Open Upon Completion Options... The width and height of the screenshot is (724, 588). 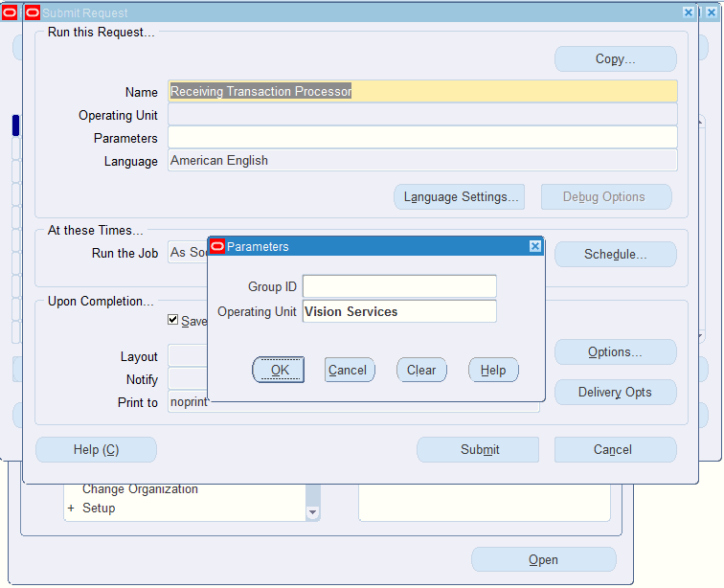pos(616,352)
